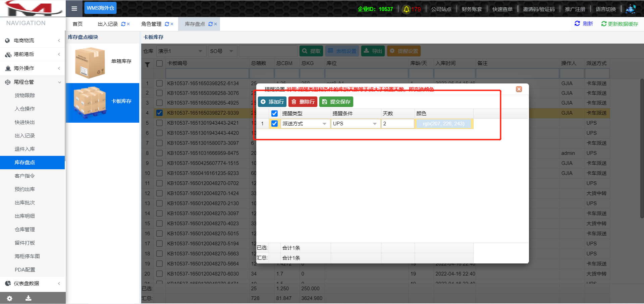Open the UPS reminder condition dropdown
This screenshot has width=644, height=304.
[x=374, y=124]
